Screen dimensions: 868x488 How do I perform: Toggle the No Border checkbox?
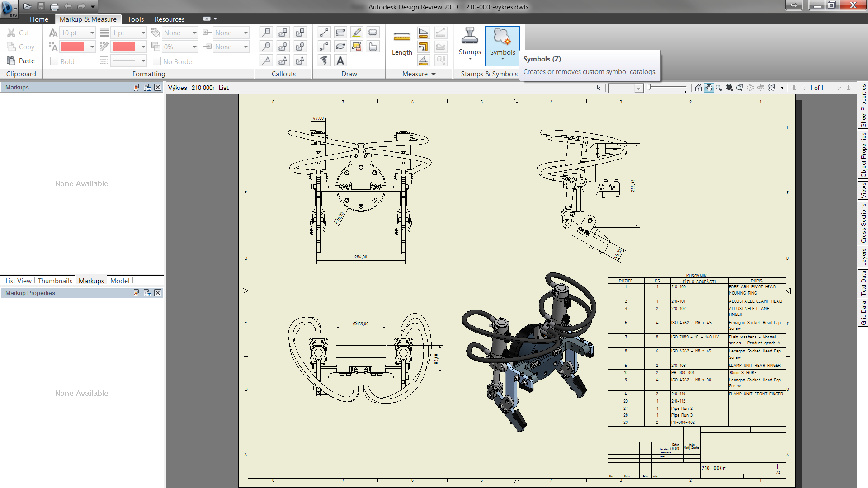(x=157, y=61)
